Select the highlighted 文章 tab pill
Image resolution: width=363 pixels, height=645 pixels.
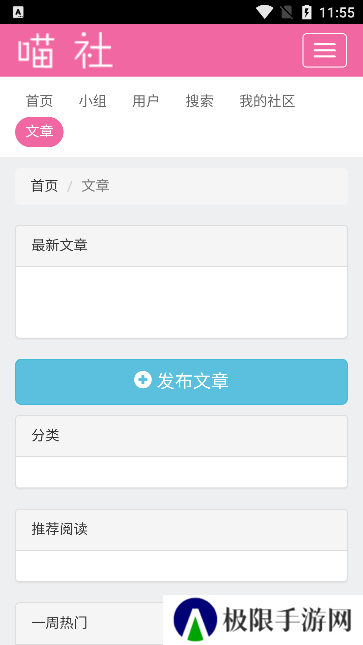(x=40, y=132)
